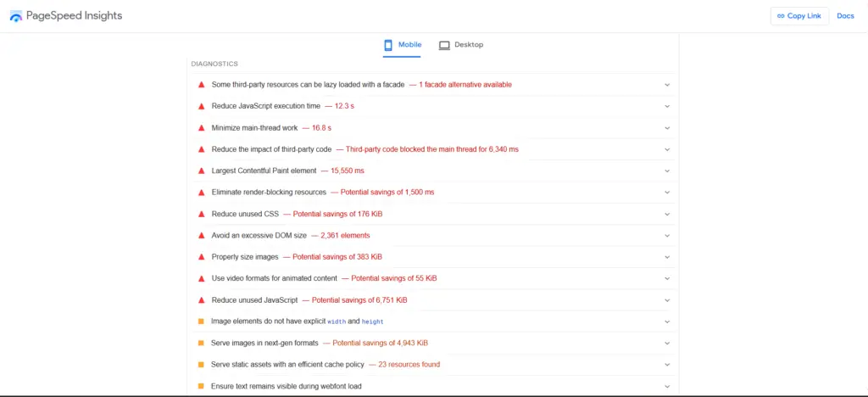Switch to the Mobile tab

(x=403, y=45)
